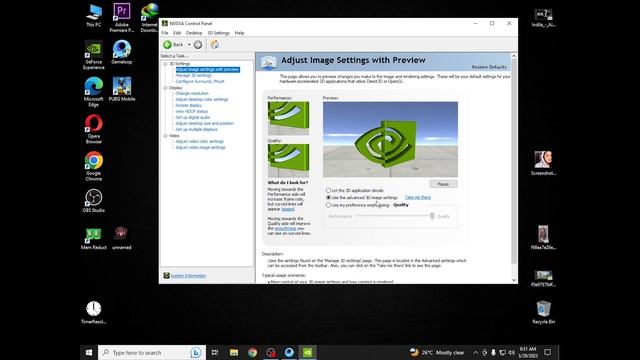
Task: Select Configure Surround, PhysX
Action: coord(200,81)
